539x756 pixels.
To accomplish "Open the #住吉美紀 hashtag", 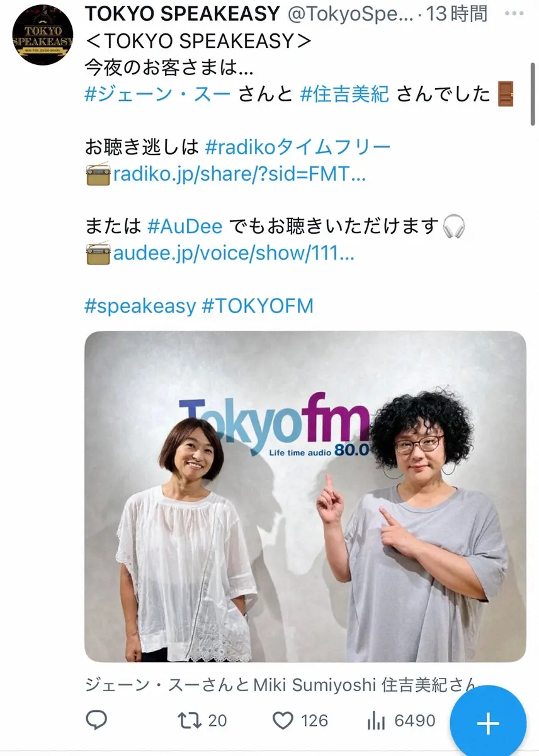I will 345,94.
